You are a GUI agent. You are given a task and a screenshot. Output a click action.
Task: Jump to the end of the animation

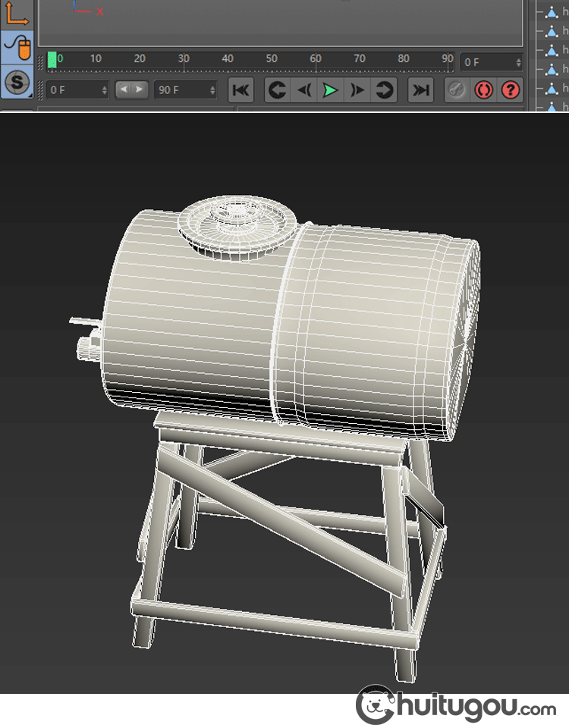click(420, 90)
